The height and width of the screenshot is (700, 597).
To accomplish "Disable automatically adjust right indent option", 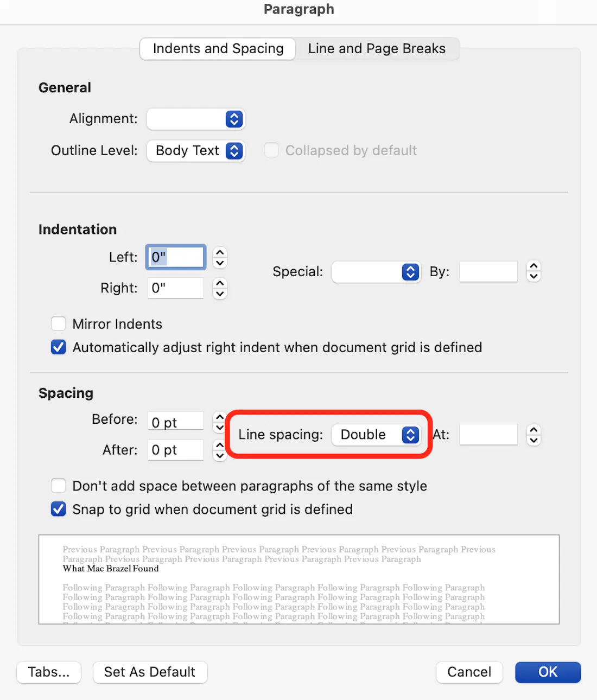I will point(58,347).
